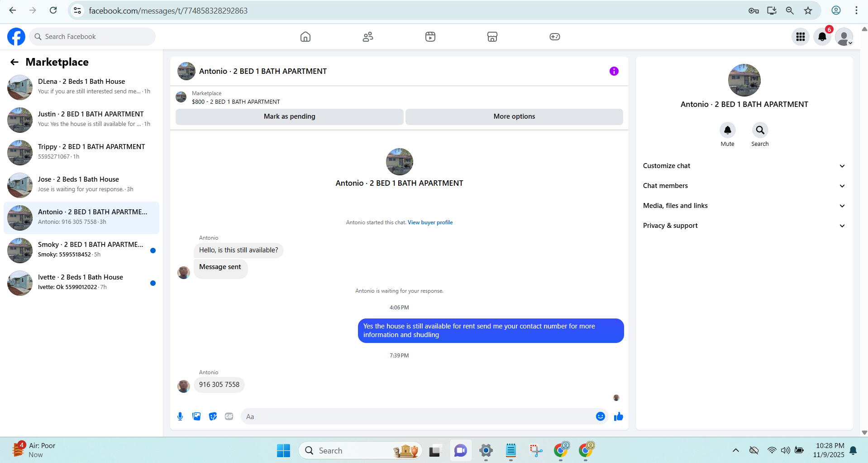868x463 pixels.
Task: Open the Video (Reels) icon in navigation
Action: [430, 37]
